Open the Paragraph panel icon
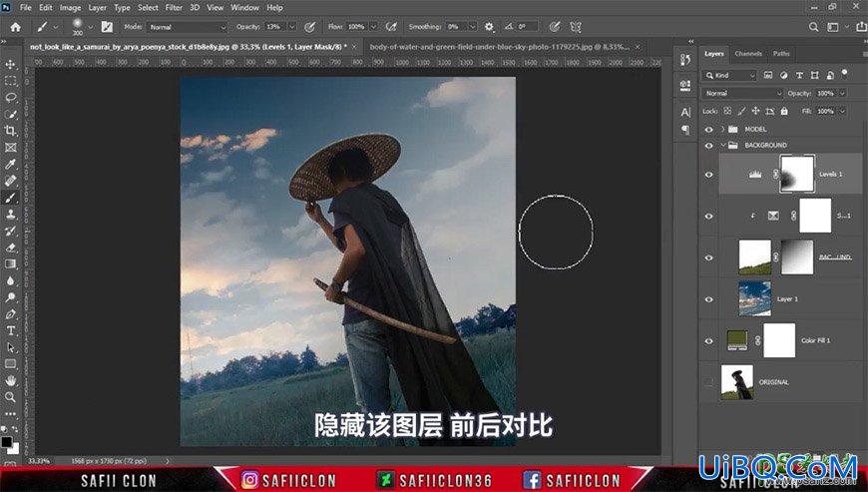This screenshot has height=492, width=868. [685, 130]
